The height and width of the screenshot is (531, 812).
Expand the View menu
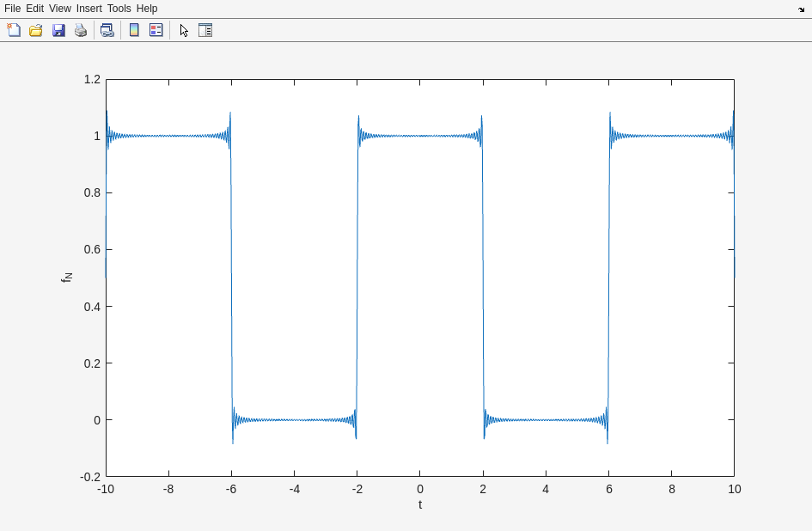[60, 9]
